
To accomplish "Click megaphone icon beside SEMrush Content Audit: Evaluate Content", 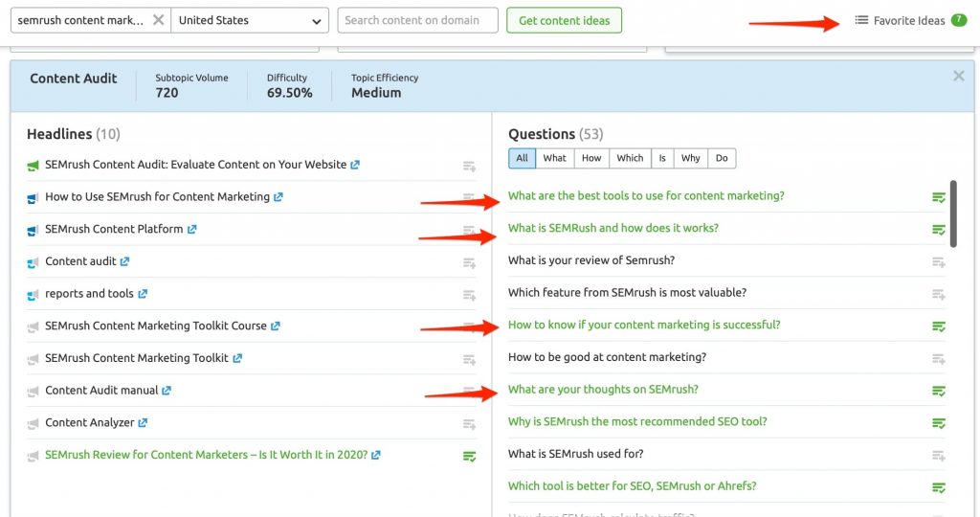I will (33, 166).
